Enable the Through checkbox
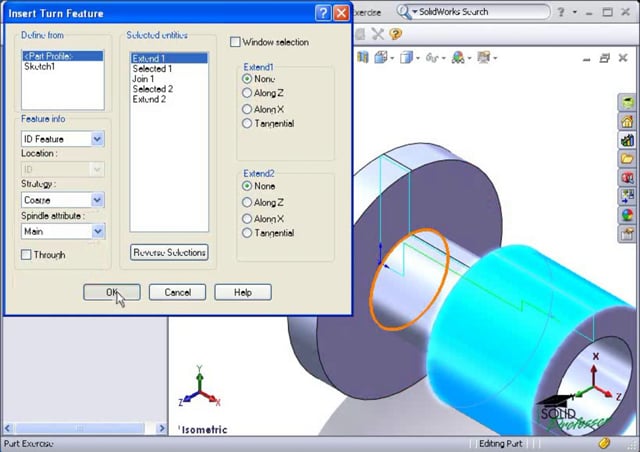Image resolution: width=640 pixels, height=452 pixels. [x=26, y=255]
